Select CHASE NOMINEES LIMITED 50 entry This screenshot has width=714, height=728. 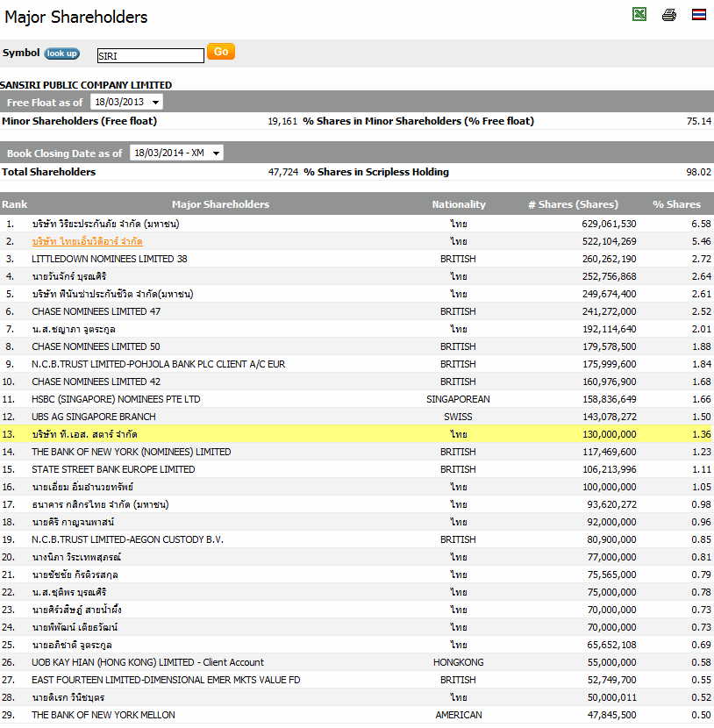tap(96, 346)
